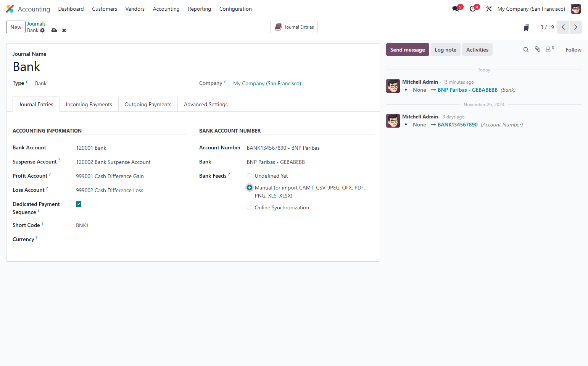Click the bookmark icon near the pager
Image resolution: width=588 pixels, height=366 pixels.
coord(527,28)
